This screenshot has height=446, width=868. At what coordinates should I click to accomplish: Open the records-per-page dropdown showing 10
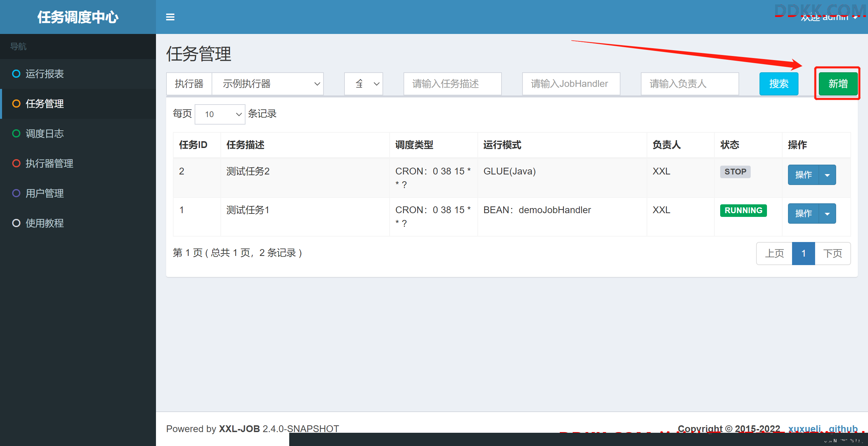click(220, 114)
